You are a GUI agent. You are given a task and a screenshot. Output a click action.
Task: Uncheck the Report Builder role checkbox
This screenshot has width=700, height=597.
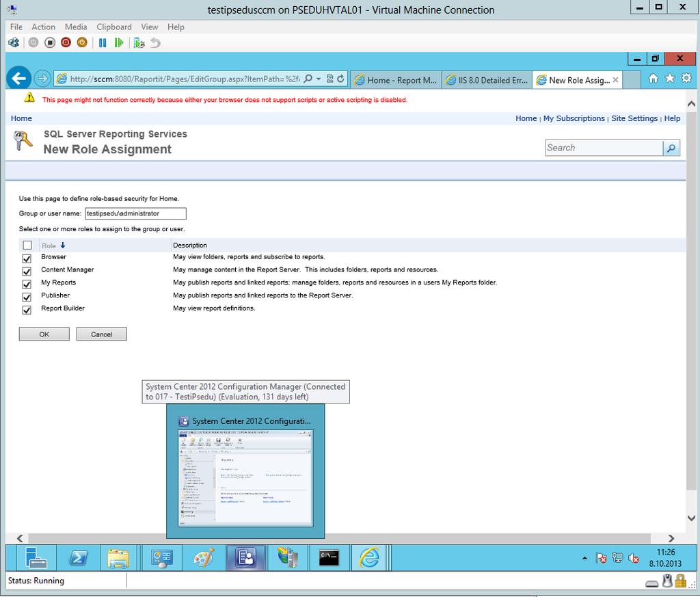27,310
